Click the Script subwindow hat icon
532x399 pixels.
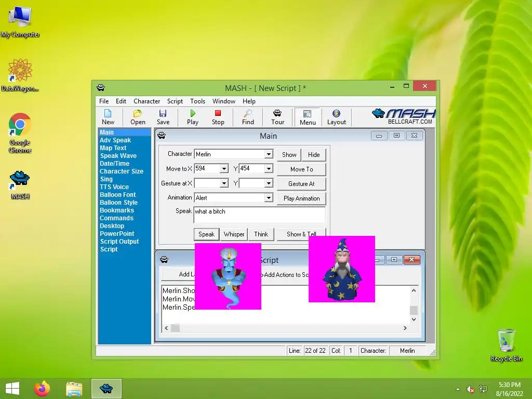(x=164, y=260)
